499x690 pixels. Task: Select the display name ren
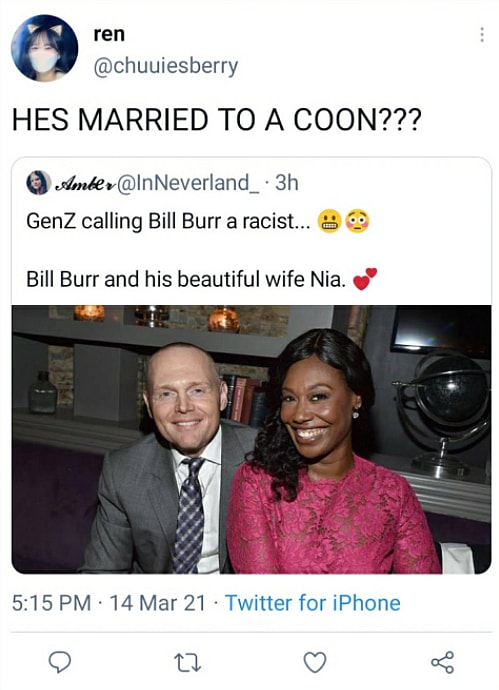pyautogui.click(x=109, y=34)
